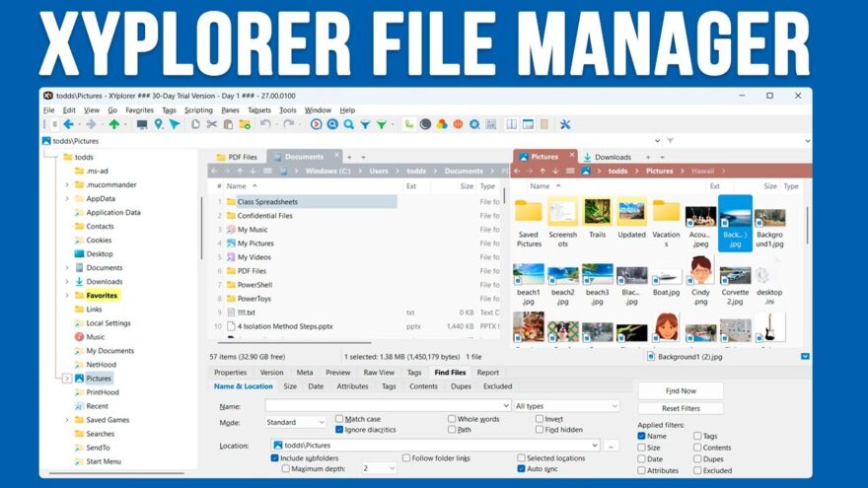Toggle the blue Visual Filter funnel icon
This screenshot has height=488, width=868.
pyautogui.click(x=365, y=124)
